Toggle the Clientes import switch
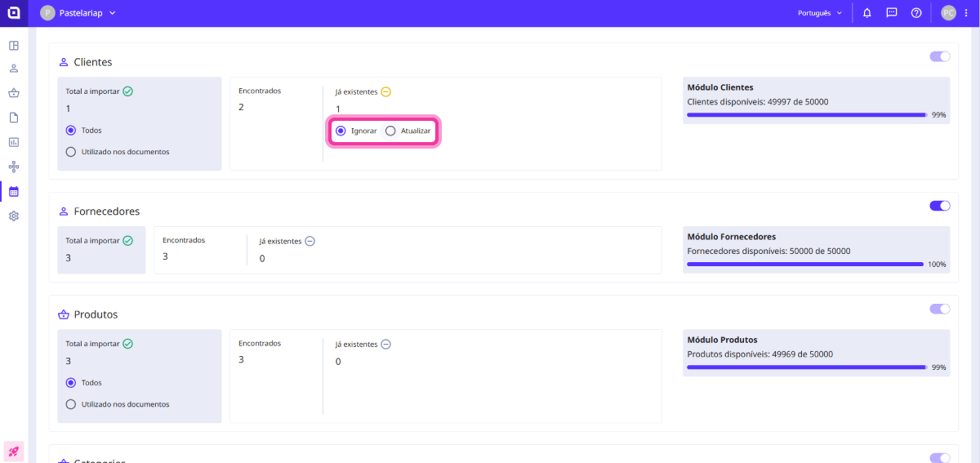Viewport: 980px width, 463px height. tap(939, 56)
